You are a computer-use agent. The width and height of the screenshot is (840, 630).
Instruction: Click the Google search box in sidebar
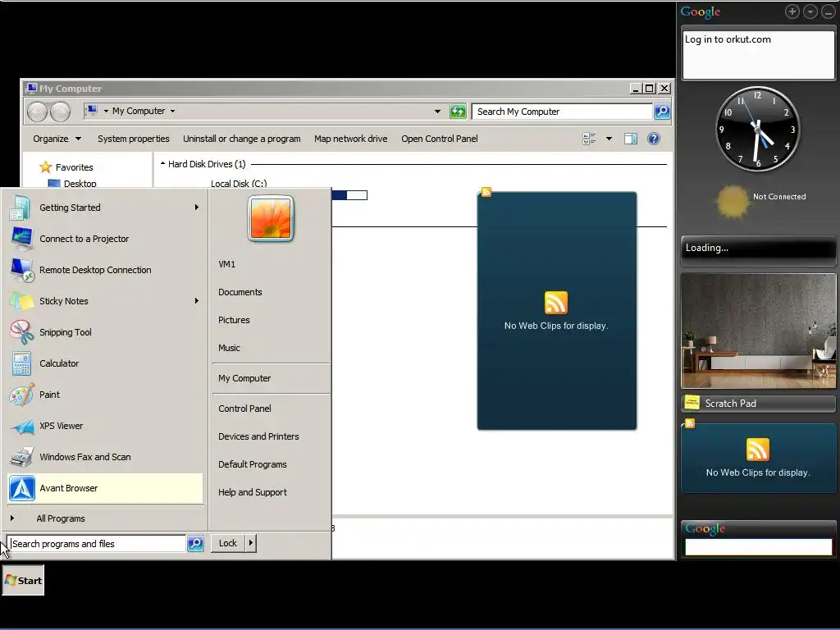click(758, 547)
